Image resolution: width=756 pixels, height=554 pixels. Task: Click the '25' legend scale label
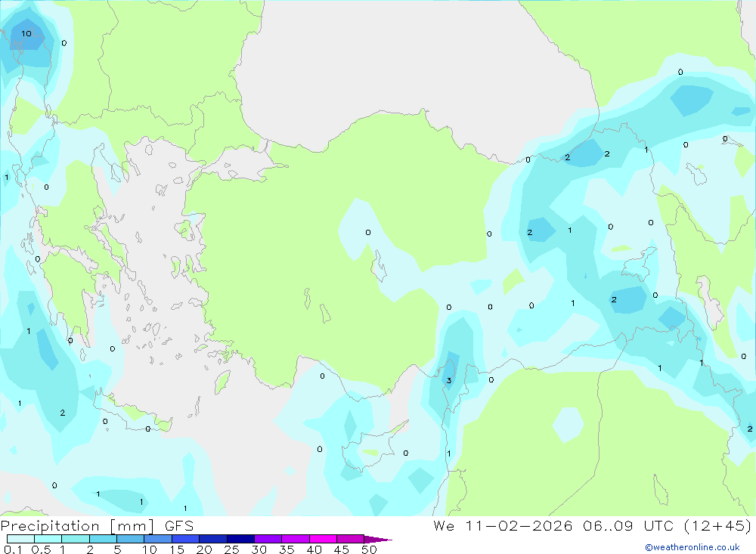click(231, 549)
